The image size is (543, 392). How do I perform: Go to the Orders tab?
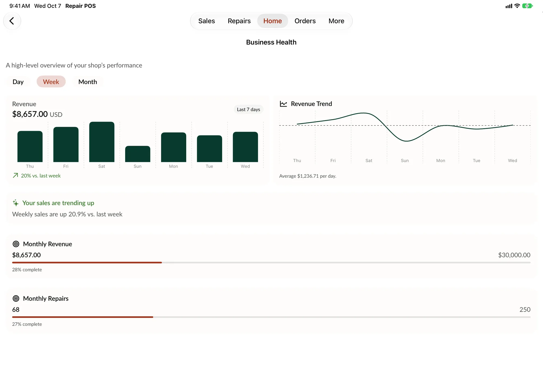pyautogui.click(x=305, y=21)
